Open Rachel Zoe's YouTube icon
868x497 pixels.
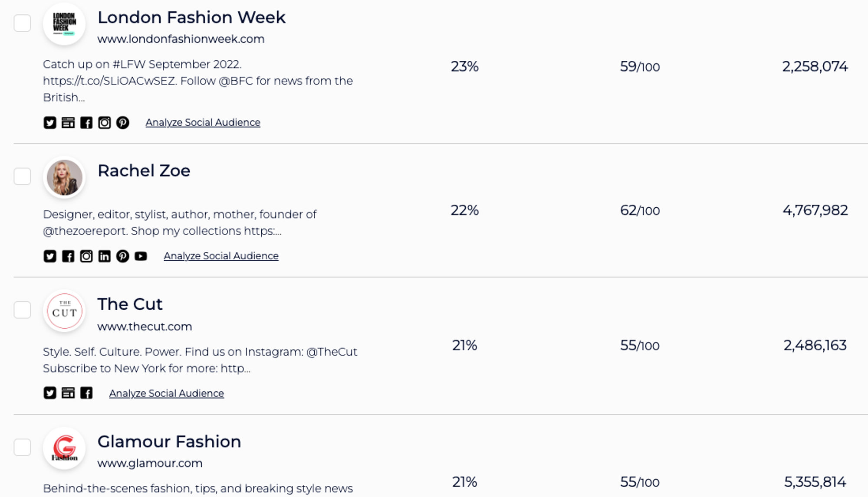[x=141, y=256]
